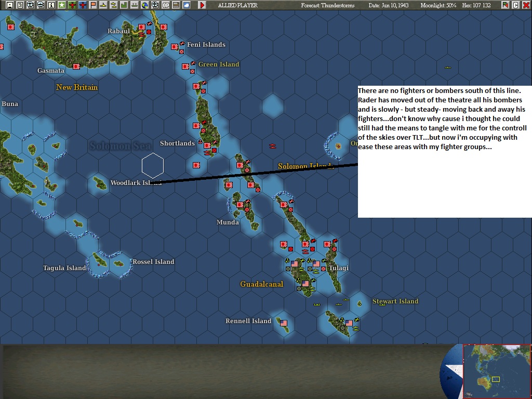The height and width of the screenshot is (399, 532).
Task: Click the Woodlark Island map label
Action: coord(136,182)
